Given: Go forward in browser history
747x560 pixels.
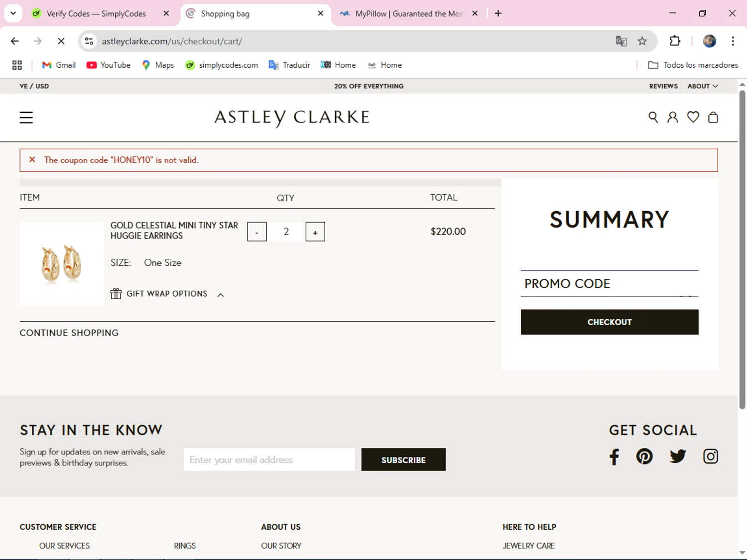Looking at the screenshot, I should pyautogui.click(x=38, y=41).
